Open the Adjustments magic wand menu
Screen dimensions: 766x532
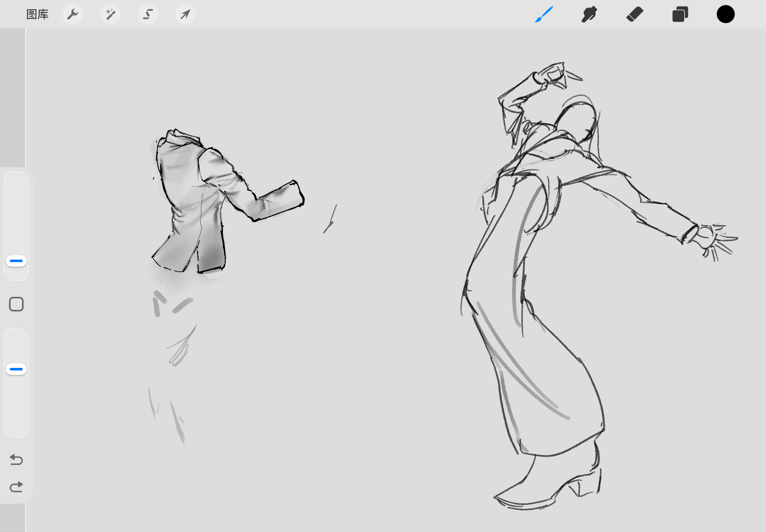tap(110, 14)
